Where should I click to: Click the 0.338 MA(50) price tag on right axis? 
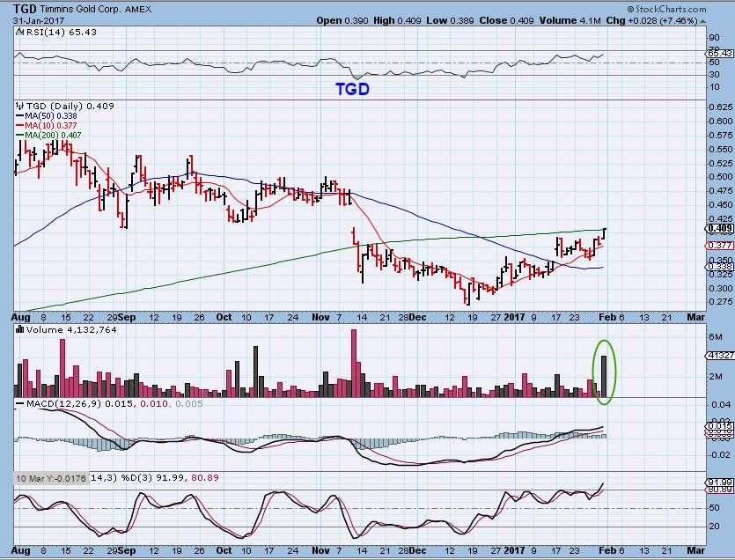(x=720, y=267)
